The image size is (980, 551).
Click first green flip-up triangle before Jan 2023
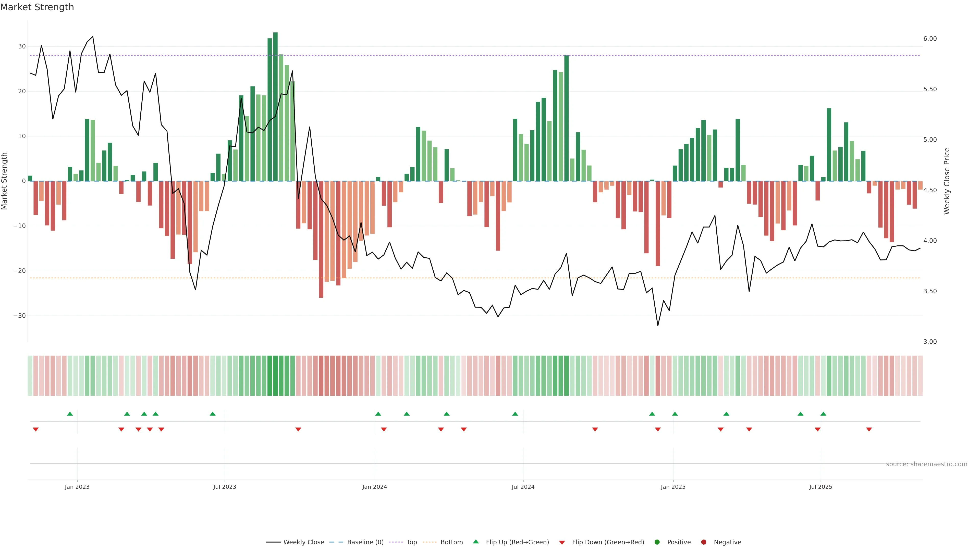[70, 414]
